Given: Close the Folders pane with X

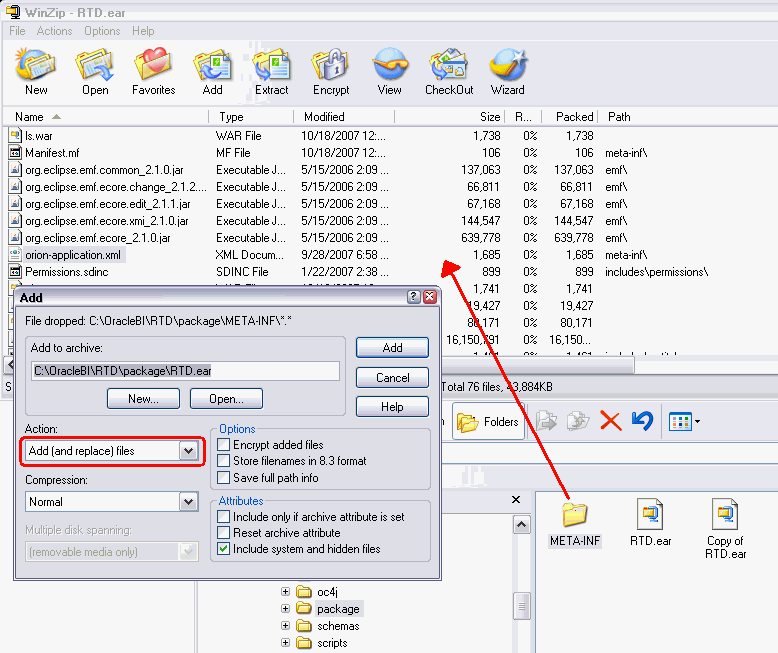Looking at the screenshot, I should 516,499.
